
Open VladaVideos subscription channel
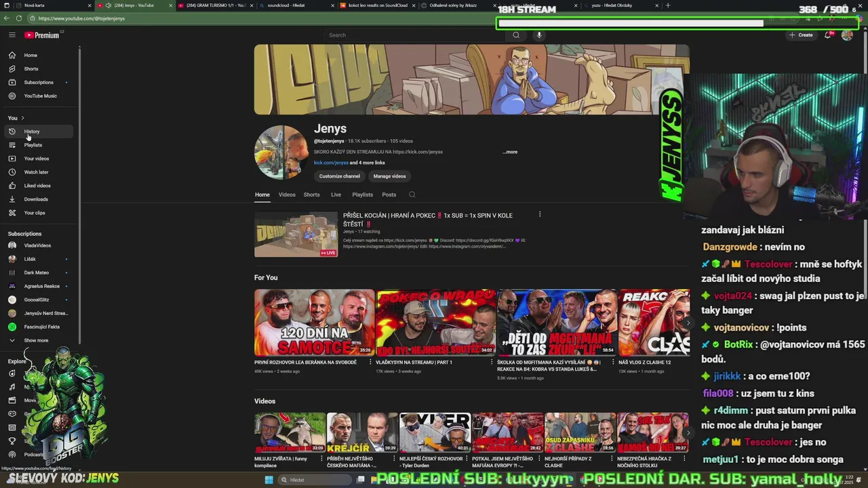(40, 245)
